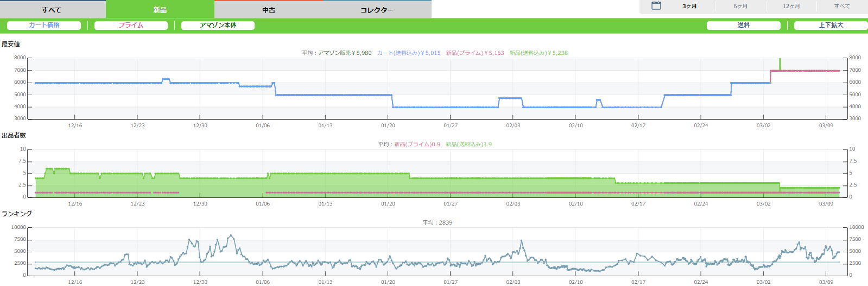
Task: Toggle the カート価格 price series
Action: pos(44,26)
